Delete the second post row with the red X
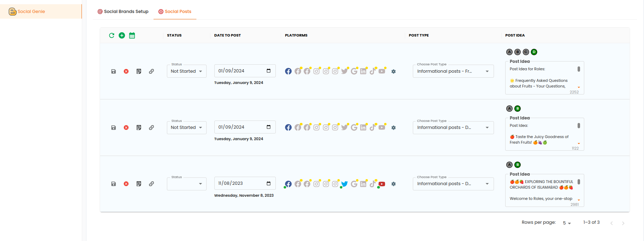 126,128
